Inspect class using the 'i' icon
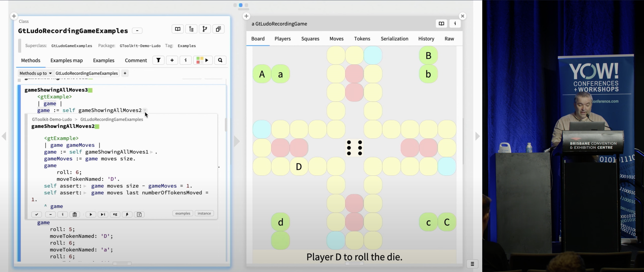644x272 pixels. 185,60
